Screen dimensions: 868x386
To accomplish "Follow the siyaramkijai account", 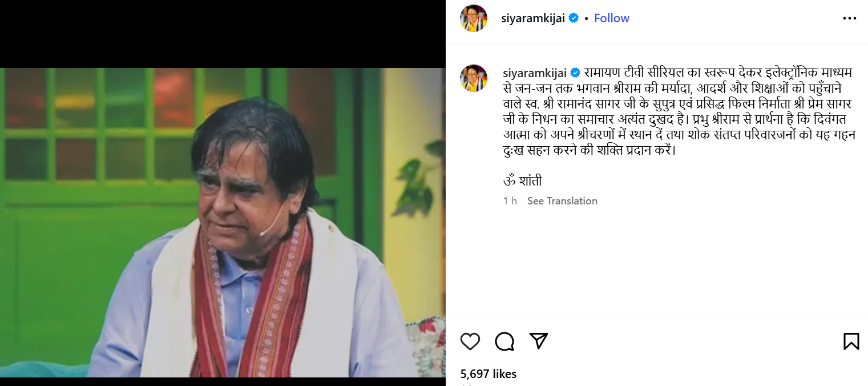I will coord(611,18).
